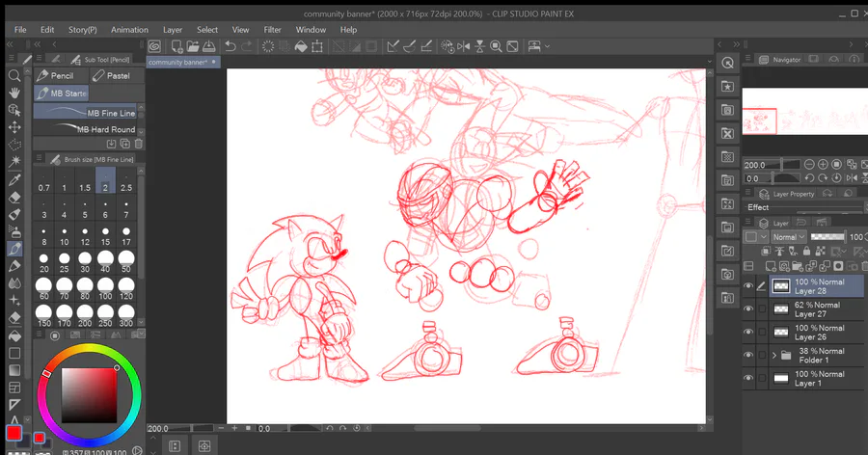Expand Folder 1 layer group arrow
This screenshot has width=868, height=455.
[774, 356]
